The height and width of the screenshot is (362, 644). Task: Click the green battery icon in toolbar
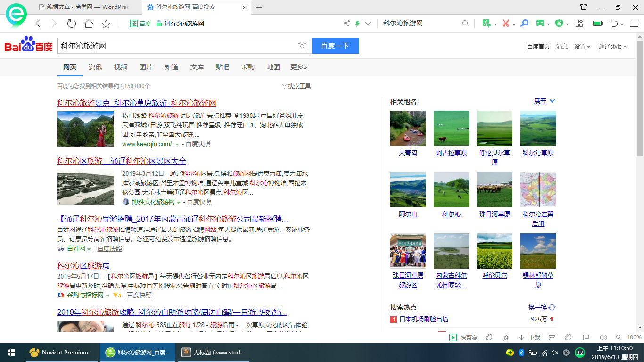(598, 23)
